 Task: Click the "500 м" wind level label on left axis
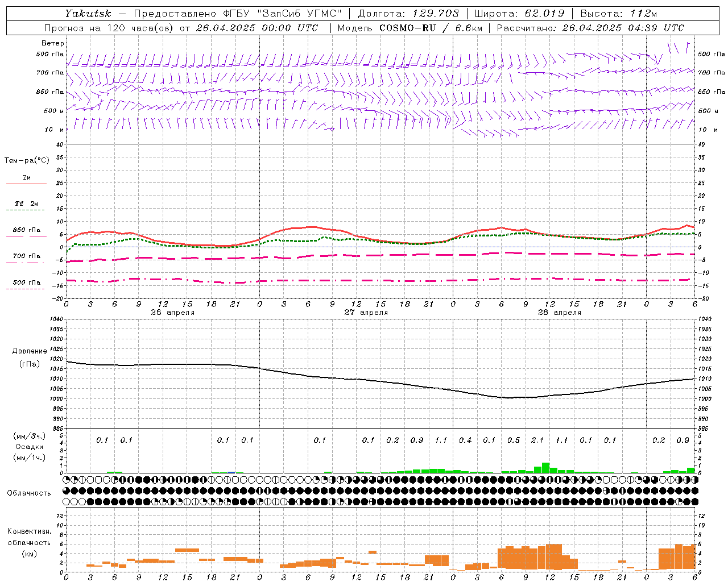click(x=54, y=111)
